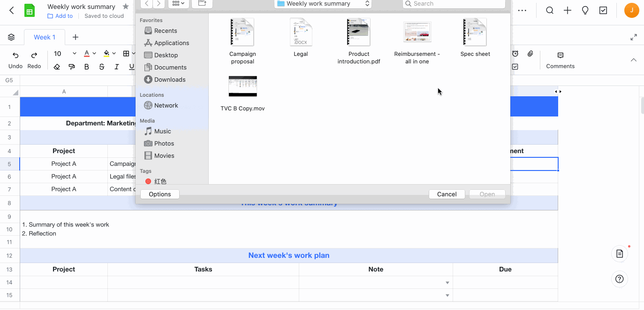The width and height of the screenshot is (644, 310).
Task: Open the sheet layers icon left of Week 1
Action: [x=11, y=37]
